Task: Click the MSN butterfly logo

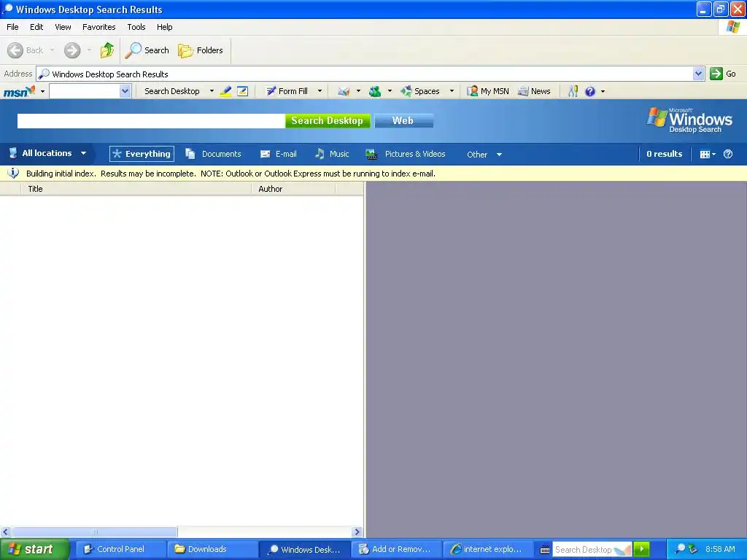Action: point(19,91)
